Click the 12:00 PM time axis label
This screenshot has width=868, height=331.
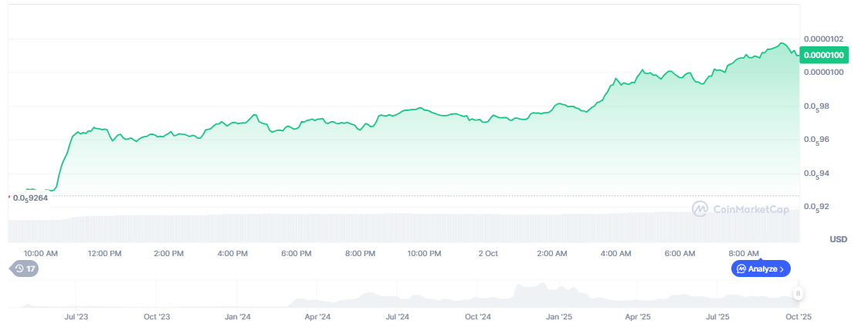[x=104, y=254]
